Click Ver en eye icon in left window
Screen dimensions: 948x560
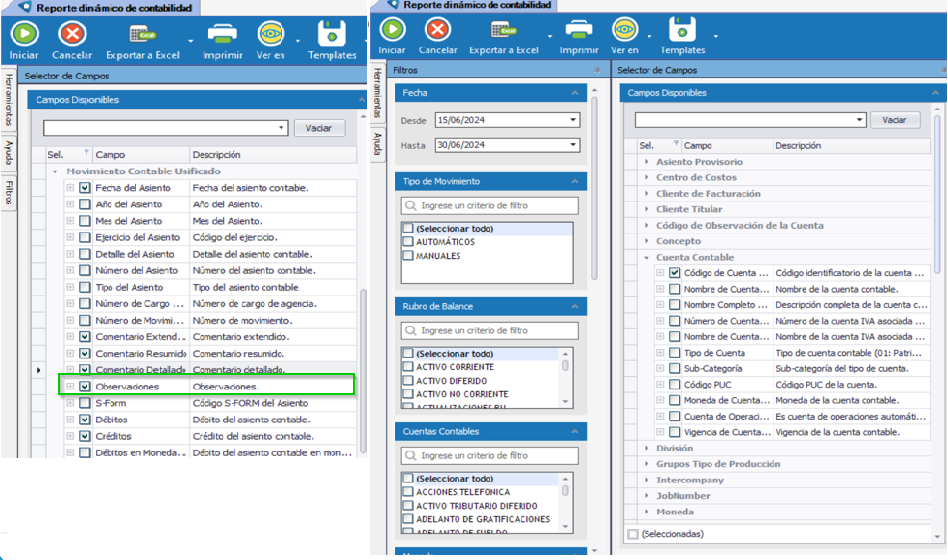[270, 34]
